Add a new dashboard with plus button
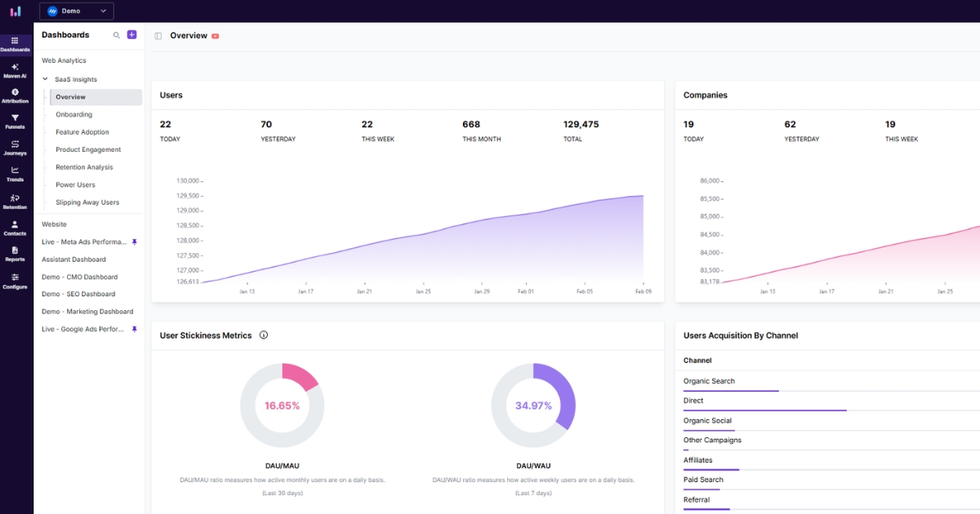980x514 pixels. pyautogui.click(x=132, y=35)
